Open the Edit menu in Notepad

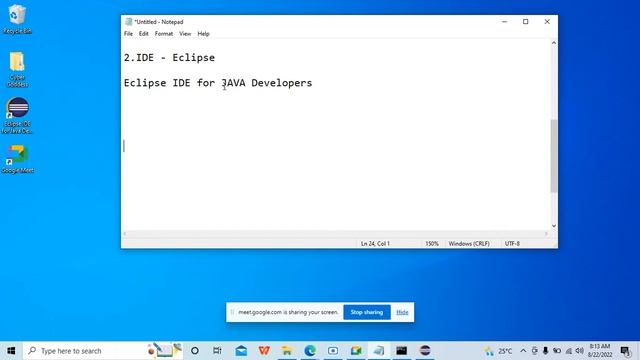click(x=144, y=34)
